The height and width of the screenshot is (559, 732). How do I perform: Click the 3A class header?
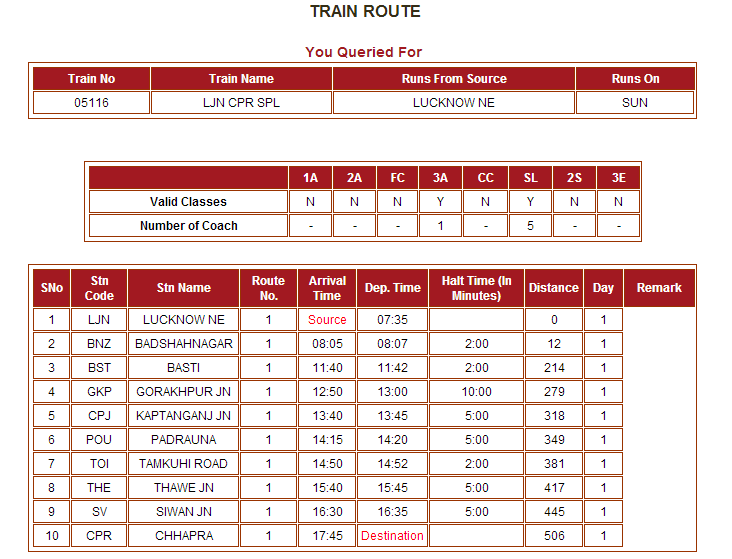[440, 178]
